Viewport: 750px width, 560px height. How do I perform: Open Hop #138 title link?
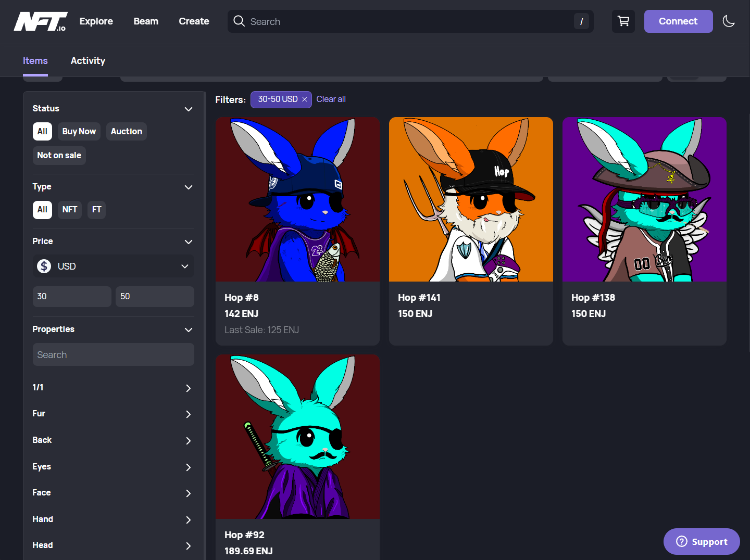coord(593,298)
